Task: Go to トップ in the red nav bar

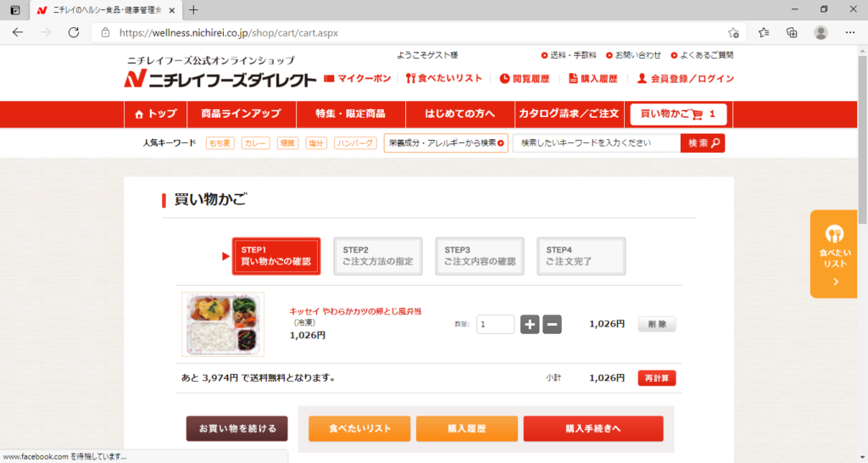Action: (156, 114)
